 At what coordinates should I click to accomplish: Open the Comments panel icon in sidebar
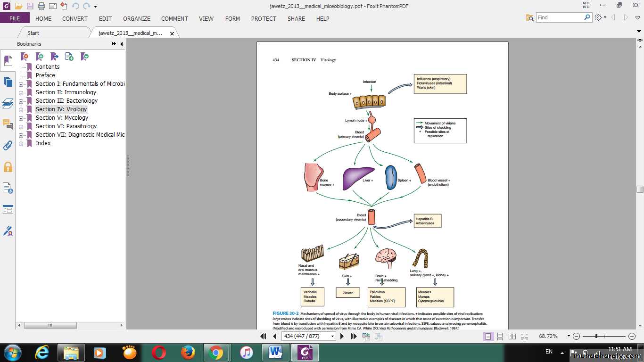point(8,124)
